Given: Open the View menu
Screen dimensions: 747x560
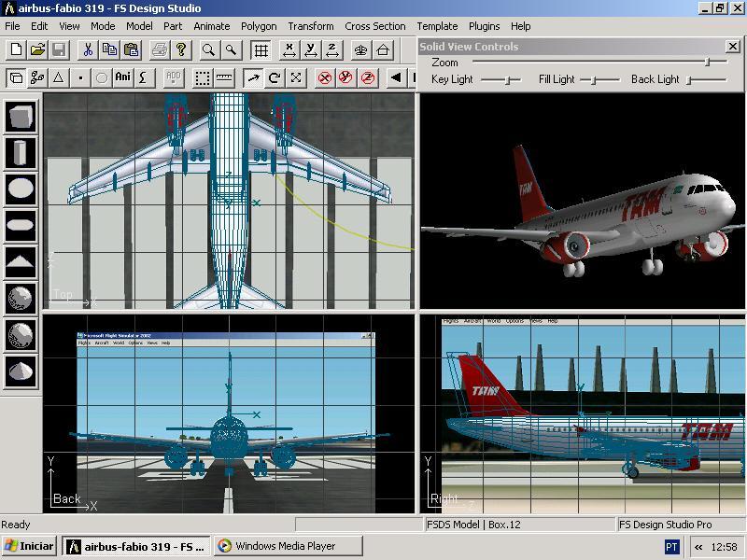Looking at the screenshot, I should [69, 26].
